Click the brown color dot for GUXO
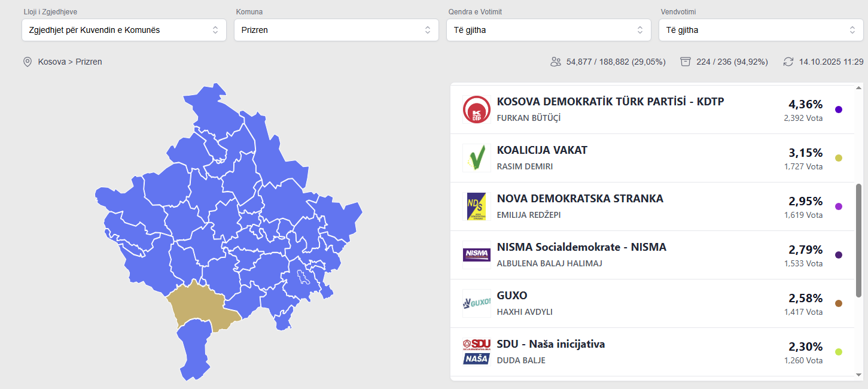This screenshot has width=868, height=389. [x=839, y=303]
